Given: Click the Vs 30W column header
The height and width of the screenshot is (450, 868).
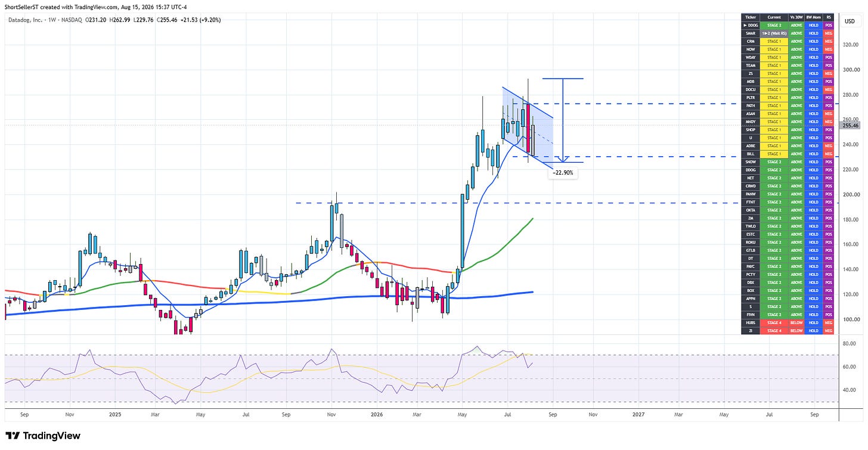Looking at the screenshot, I should [796, 17].
